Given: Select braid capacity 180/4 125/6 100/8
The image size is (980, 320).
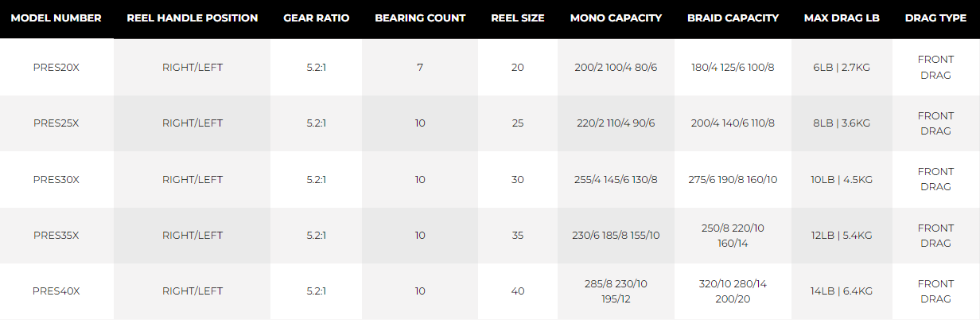Looking at the screenshot, I should pyautogui.click(x=733, y=68).
